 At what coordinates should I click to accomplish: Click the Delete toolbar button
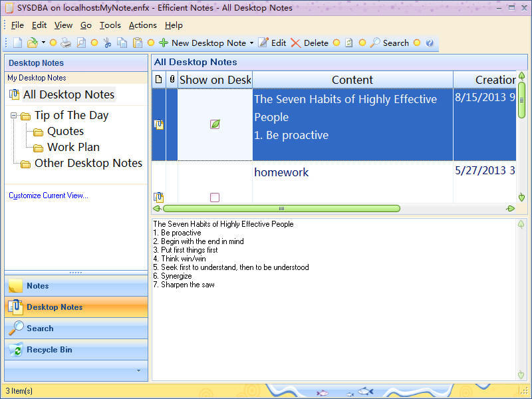point(309,43)
